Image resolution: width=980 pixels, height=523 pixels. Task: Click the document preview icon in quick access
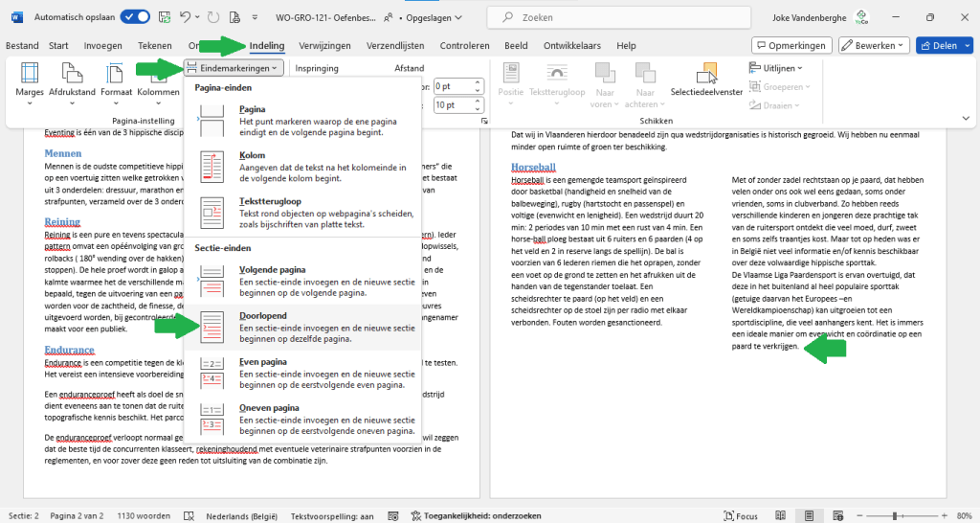click(x=235, y=17)
